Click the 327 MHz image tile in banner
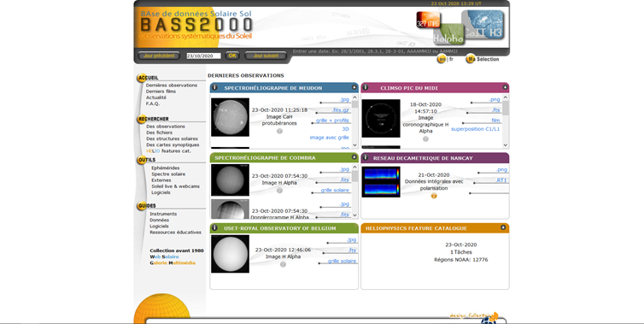This screenshot has height=324, width=644. [428, 21]
